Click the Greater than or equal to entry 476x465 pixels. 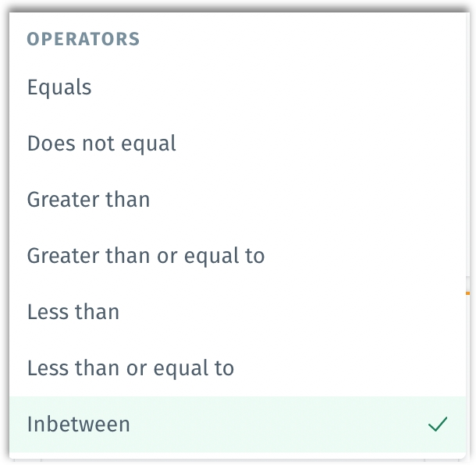pyautogui.click(x=146, y=256)
